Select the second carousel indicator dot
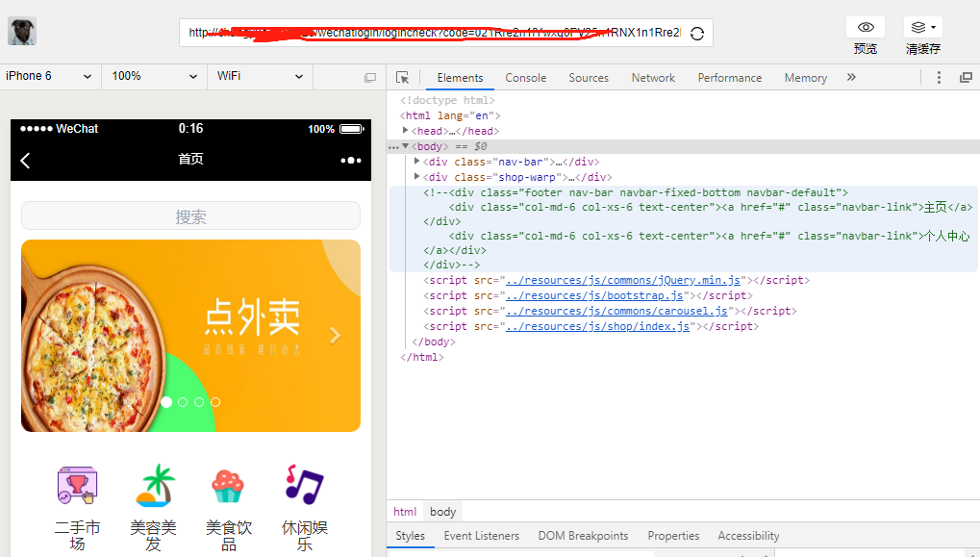The height and width of the screenshot is (557, 980). (183, 402)
